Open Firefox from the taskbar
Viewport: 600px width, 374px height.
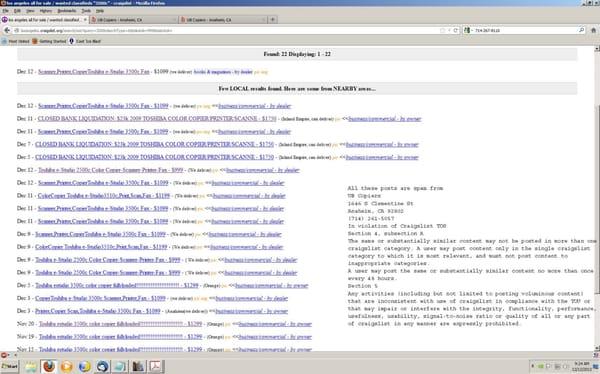49,366
